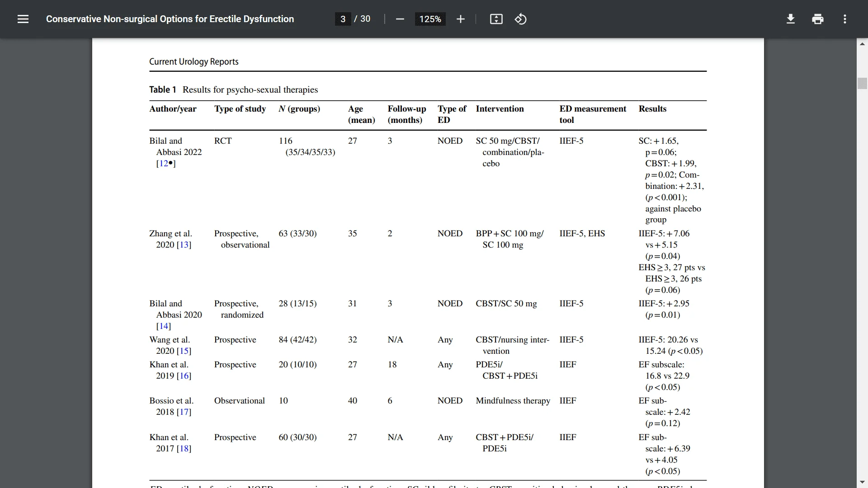Click the '20 (10/10)' cell
The height and width of the screenshot is (488, 868).
[297, 365]
